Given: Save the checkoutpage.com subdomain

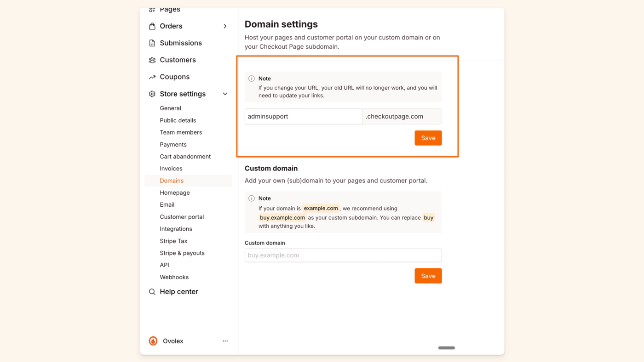Looking at the screenshot, I should pos(428,138).
